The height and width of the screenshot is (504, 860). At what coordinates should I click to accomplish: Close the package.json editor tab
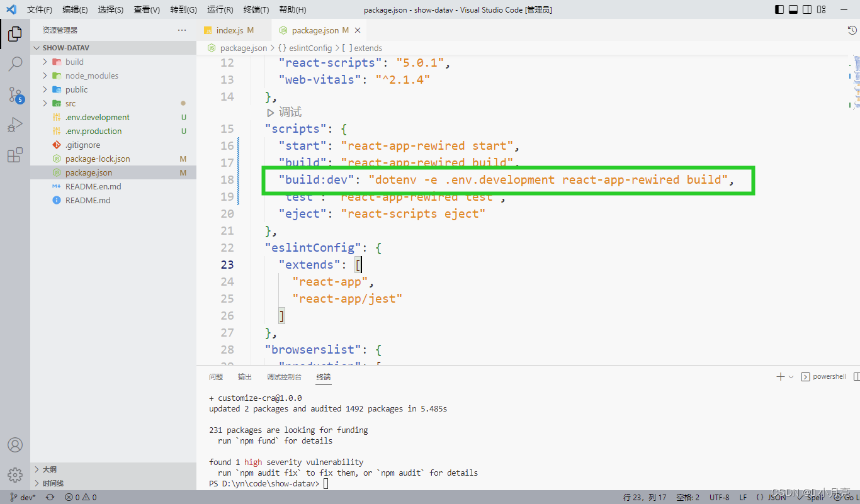pos(358,30)
